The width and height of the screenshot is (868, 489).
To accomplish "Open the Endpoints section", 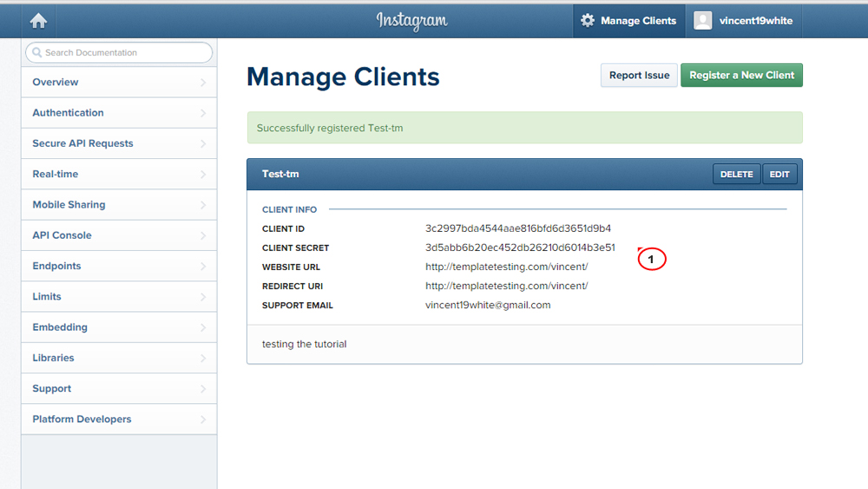I will [119, 266].
